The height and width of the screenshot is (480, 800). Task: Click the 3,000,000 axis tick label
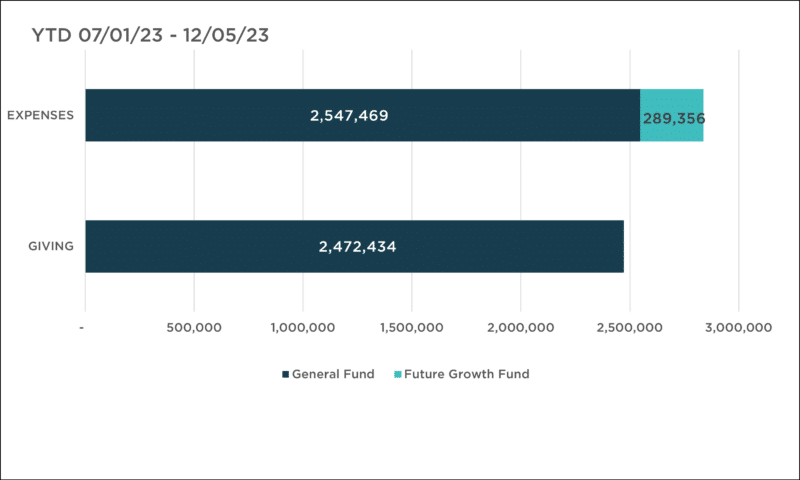[x=739, y=327]
